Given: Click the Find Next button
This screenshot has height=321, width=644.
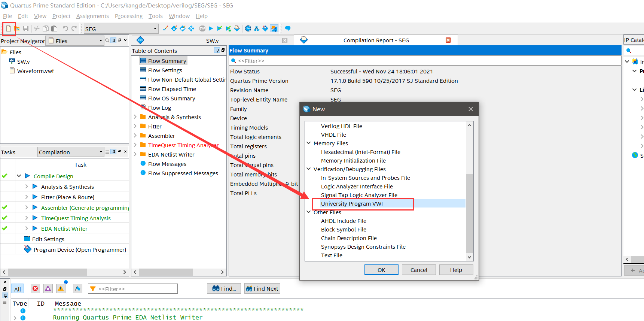Looking at the screenshot, I should click(262, 288).
